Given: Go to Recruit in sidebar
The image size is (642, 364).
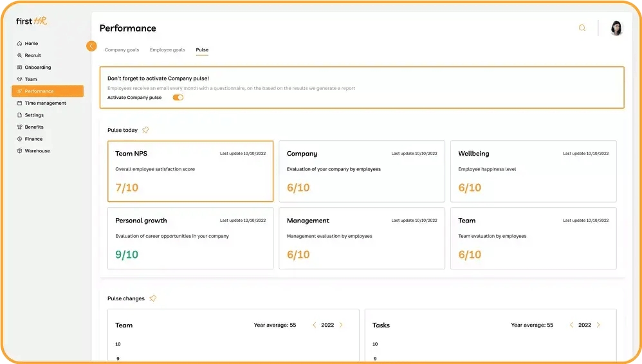Looking at the screenshot, I should pos(33,55).
